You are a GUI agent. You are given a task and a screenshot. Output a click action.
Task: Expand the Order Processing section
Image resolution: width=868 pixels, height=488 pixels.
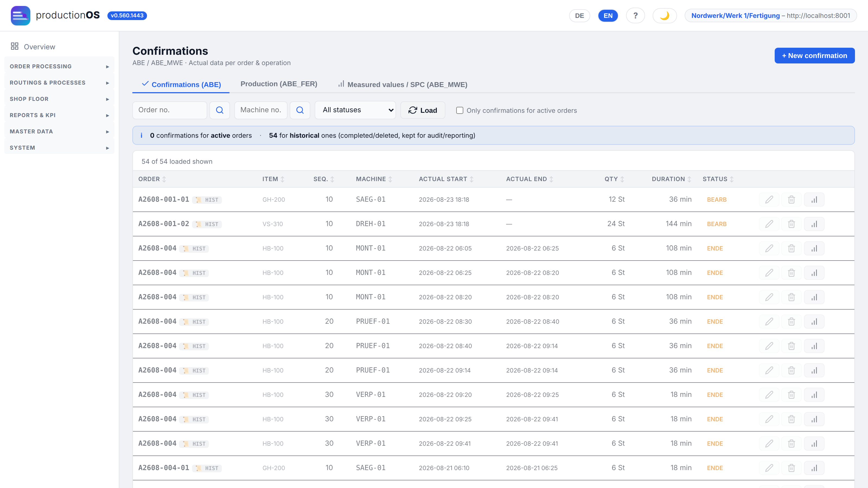coord(59,66)
